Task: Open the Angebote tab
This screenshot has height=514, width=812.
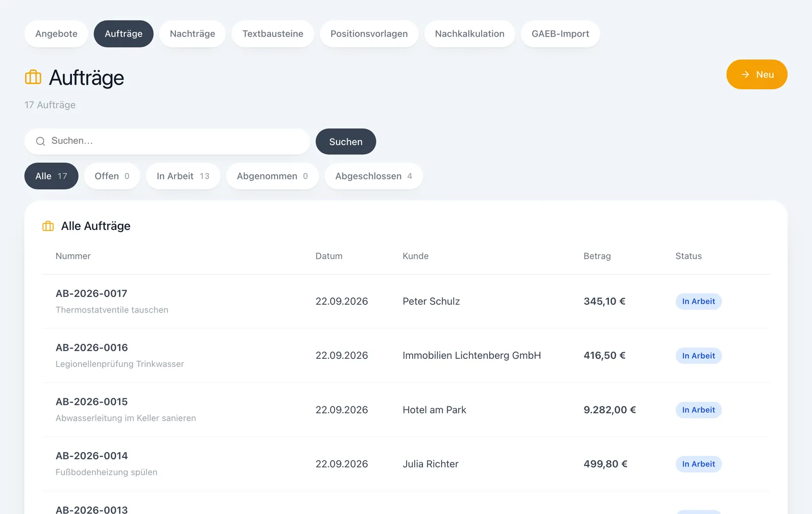Action: 56,34
